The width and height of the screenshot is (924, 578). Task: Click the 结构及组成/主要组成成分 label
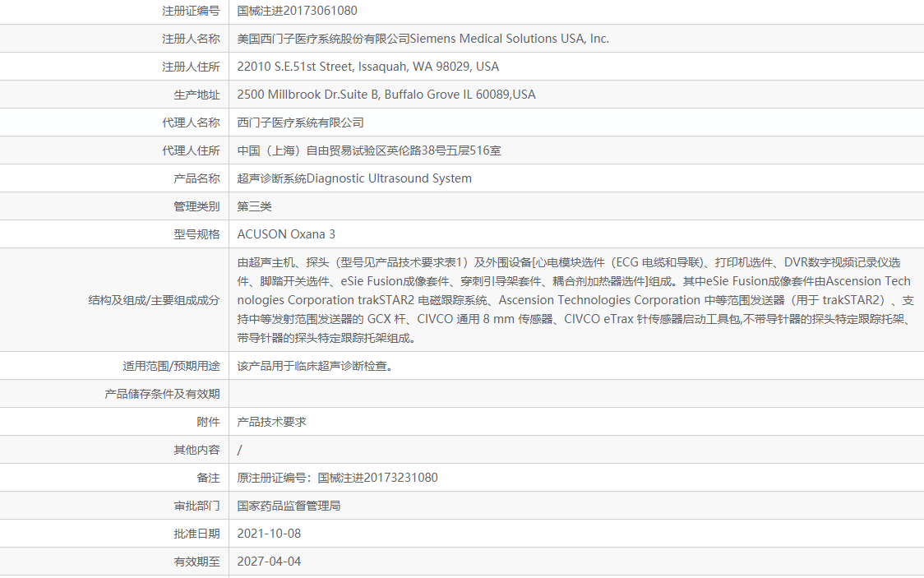click(154, 300)
